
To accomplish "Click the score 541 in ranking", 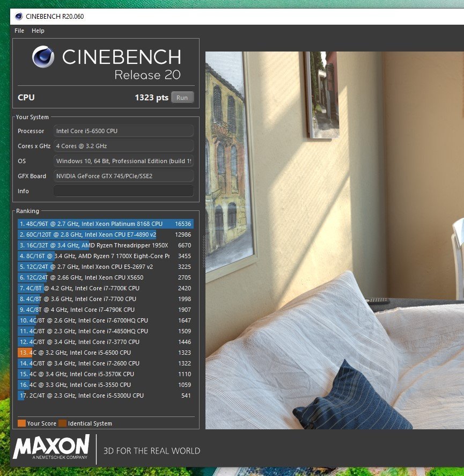I will (x=186, y=396).
